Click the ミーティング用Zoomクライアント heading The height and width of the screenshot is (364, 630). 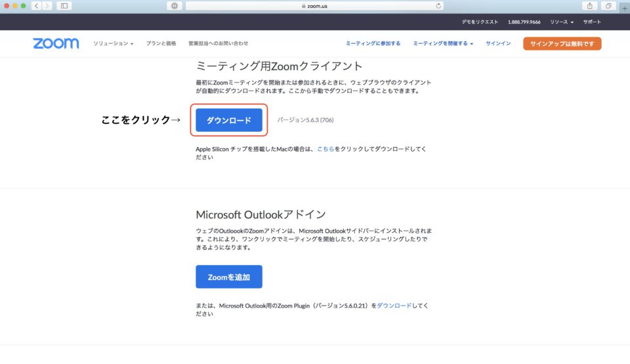click(280, 66)
